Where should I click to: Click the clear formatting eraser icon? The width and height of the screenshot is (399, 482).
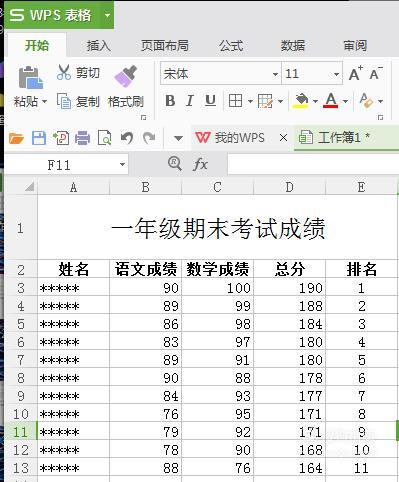tap(366, 101)
